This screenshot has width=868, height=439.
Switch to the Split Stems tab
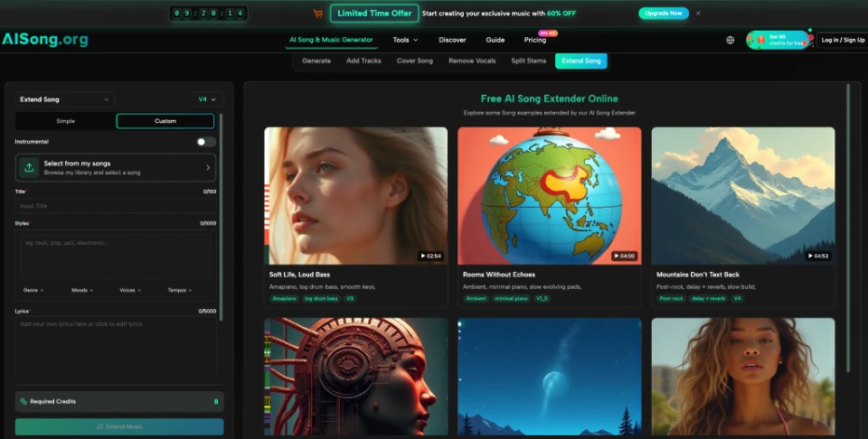click(529, 61)
